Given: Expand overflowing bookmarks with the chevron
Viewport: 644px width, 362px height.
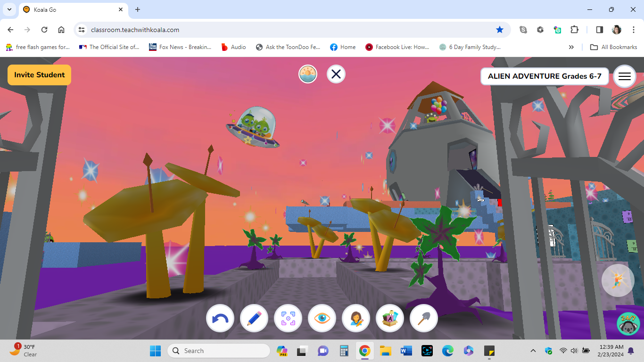Looking at the screenshot, I should (x=571, y=47).
